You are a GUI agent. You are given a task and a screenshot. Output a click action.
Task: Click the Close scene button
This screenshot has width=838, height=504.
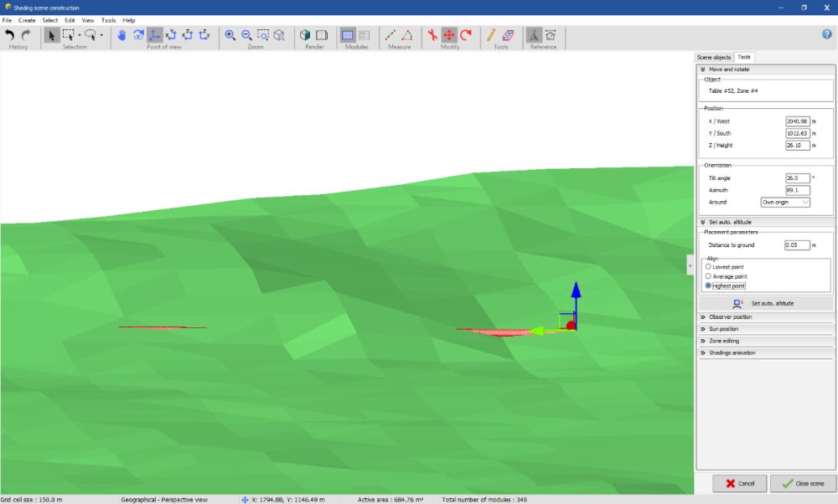802,484
